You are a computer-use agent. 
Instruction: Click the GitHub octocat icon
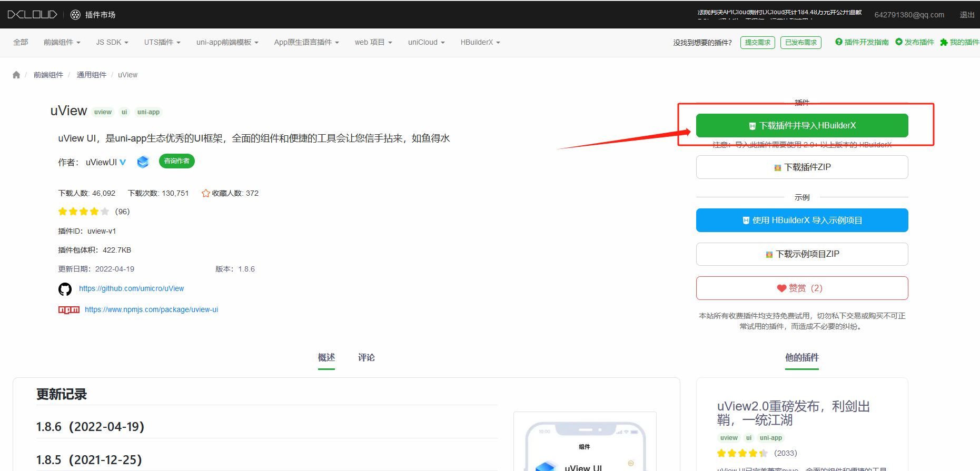[x=65, y=289]
